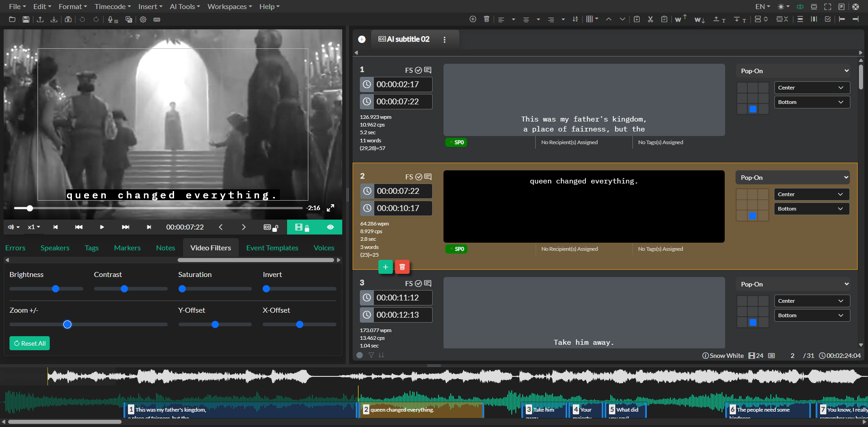The width and height of the screenshot is (868, 427).
Task: Click the filter funnel icon below event list
Action: (x=371, y=355)
